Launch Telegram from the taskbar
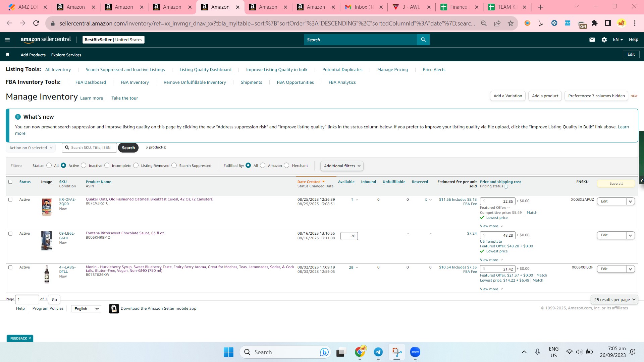 (378, 352)
